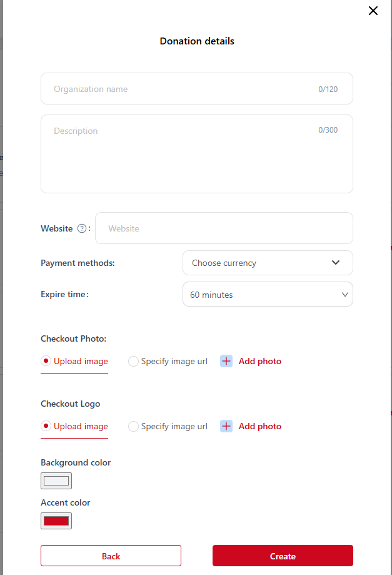Click the Website help question mark icon

[82, 228]
